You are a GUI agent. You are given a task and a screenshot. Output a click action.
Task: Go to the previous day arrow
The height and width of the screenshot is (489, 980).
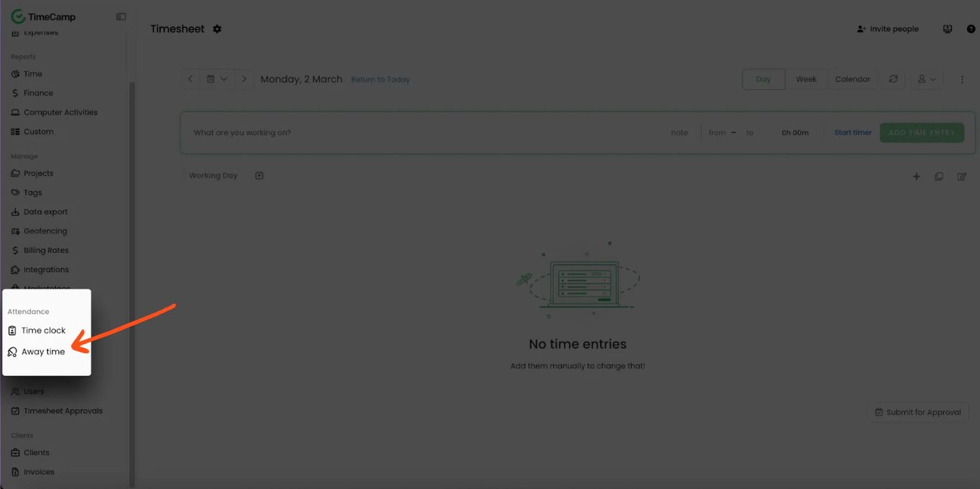click(x=190, y=79)
